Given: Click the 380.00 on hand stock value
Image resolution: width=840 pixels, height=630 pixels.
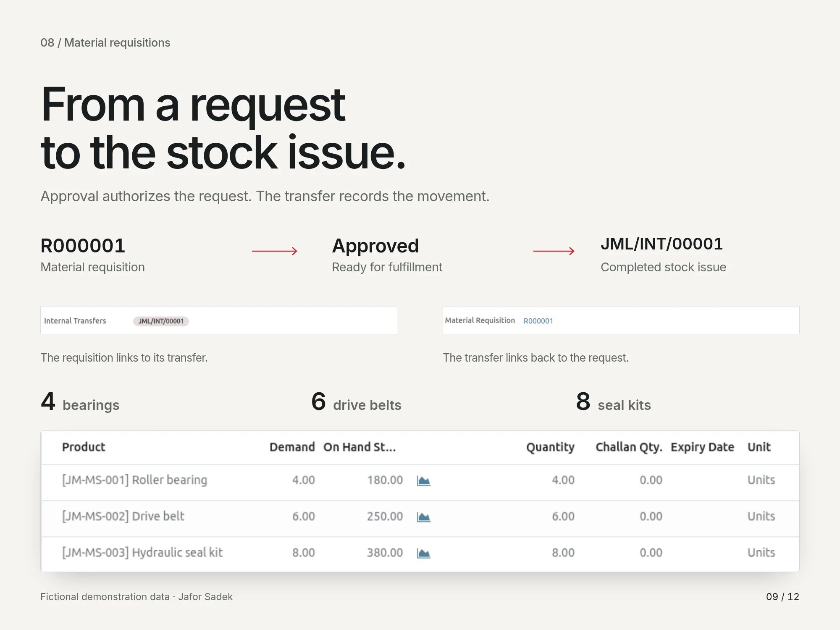Looking at the screenshot, I should coord(385,552).
